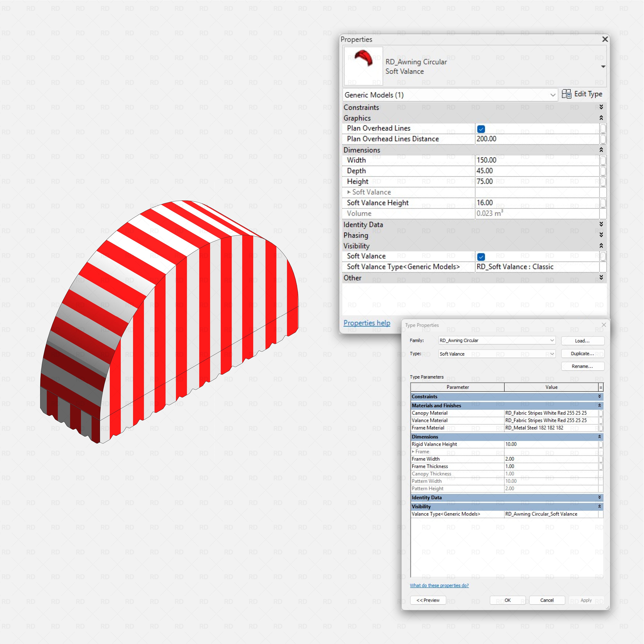Viewport: 644px width, 644px height.
Task: Edit the Valance Type<Generic Models> value
Action: (551, 514)
